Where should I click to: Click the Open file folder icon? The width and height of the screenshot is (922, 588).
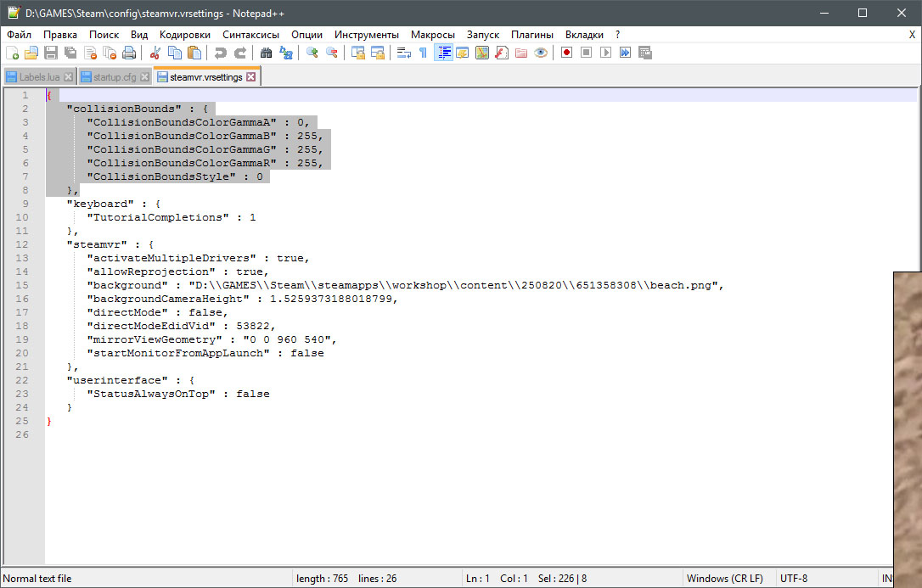[x=31, y=53]
